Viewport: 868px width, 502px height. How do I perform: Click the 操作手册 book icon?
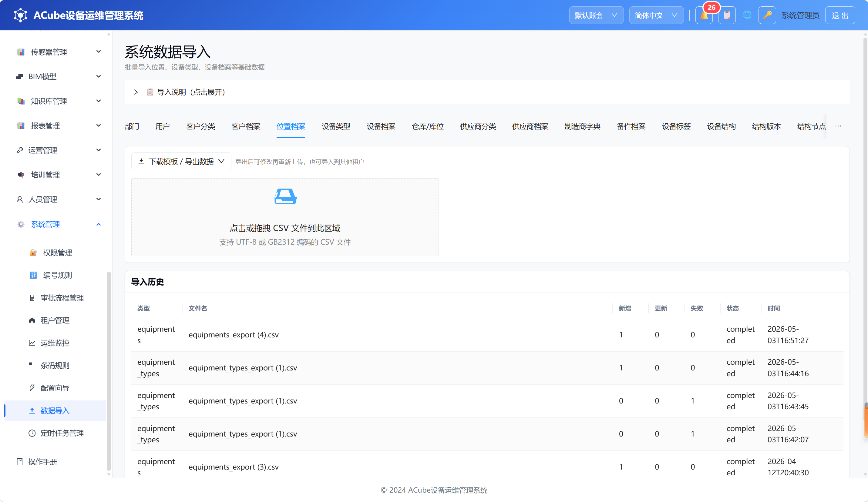[x=20, y=462]
